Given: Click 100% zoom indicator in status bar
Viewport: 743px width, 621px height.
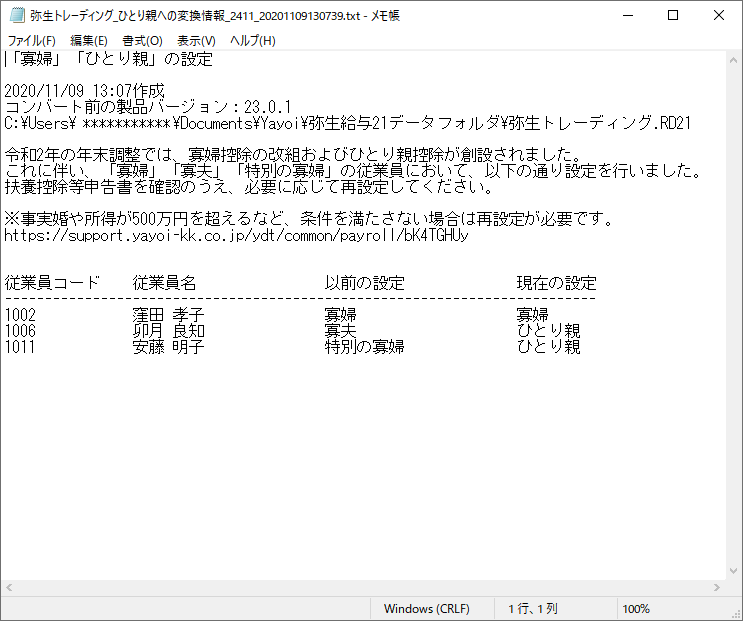Looking at the screenshot, I should 636,608.
